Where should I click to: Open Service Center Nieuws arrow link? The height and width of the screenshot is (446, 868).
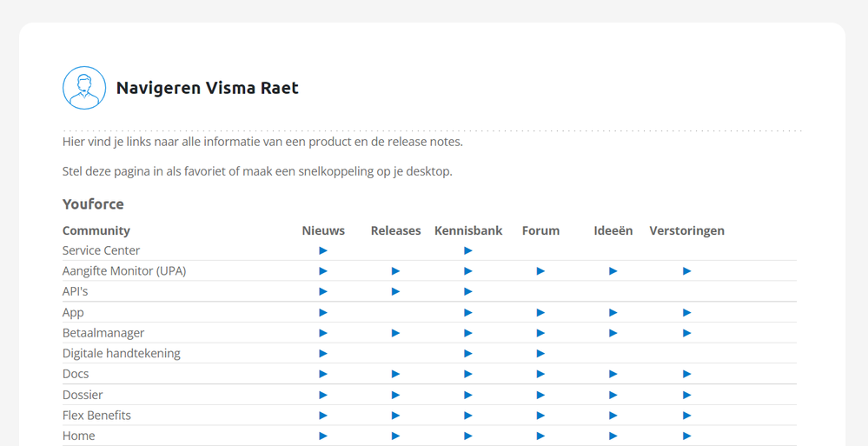pyautogui.click(x=323, y=250)
